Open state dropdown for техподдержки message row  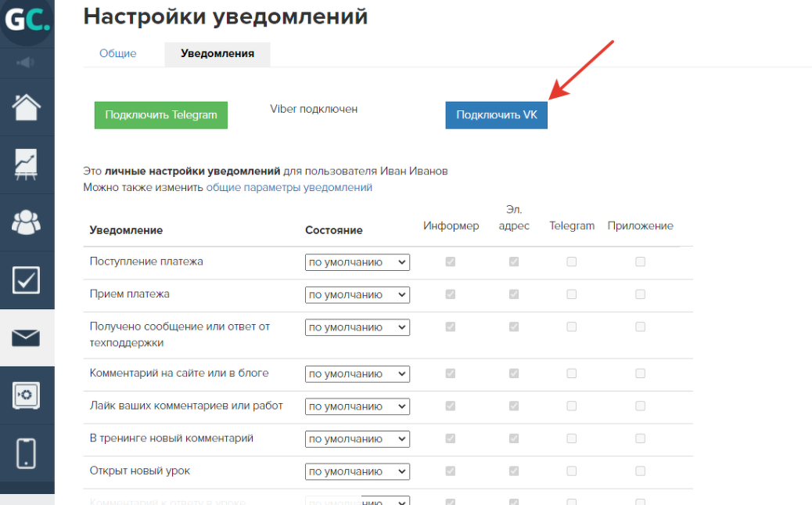click(x=357, y=328)
